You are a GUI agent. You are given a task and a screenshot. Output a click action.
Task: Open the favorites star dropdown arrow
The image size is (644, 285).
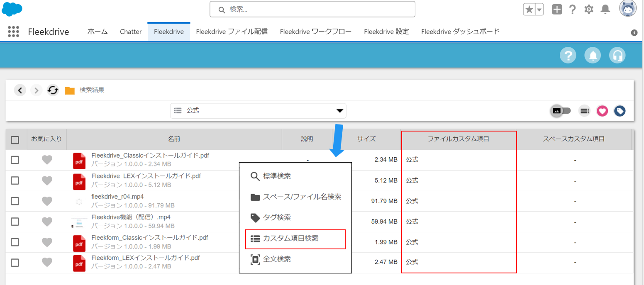[539, 10]
